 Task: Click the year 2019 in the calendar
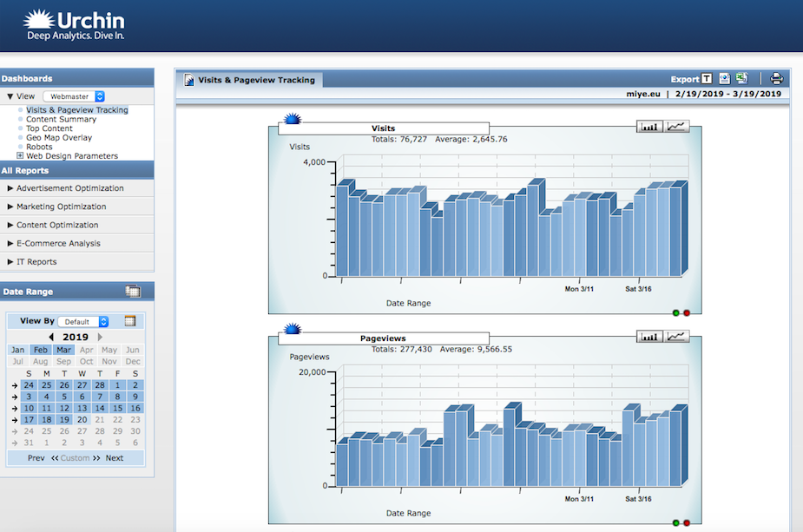click(76, 337)
